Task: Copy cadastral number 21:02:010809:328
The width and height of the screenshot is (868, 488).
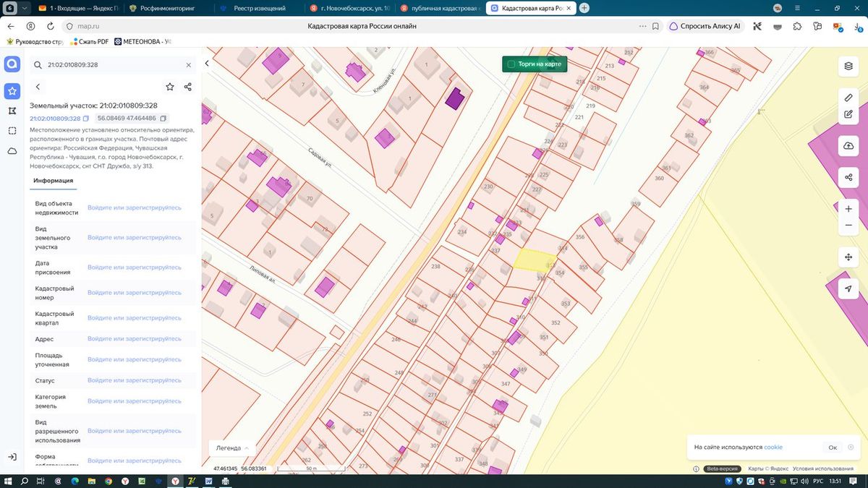Action: 86,119
